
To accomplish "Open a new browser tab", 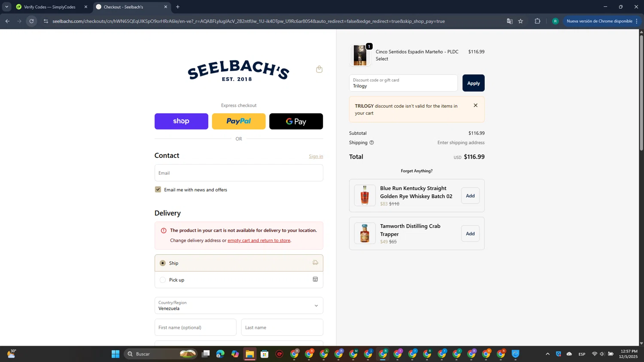I will point(178,7).
